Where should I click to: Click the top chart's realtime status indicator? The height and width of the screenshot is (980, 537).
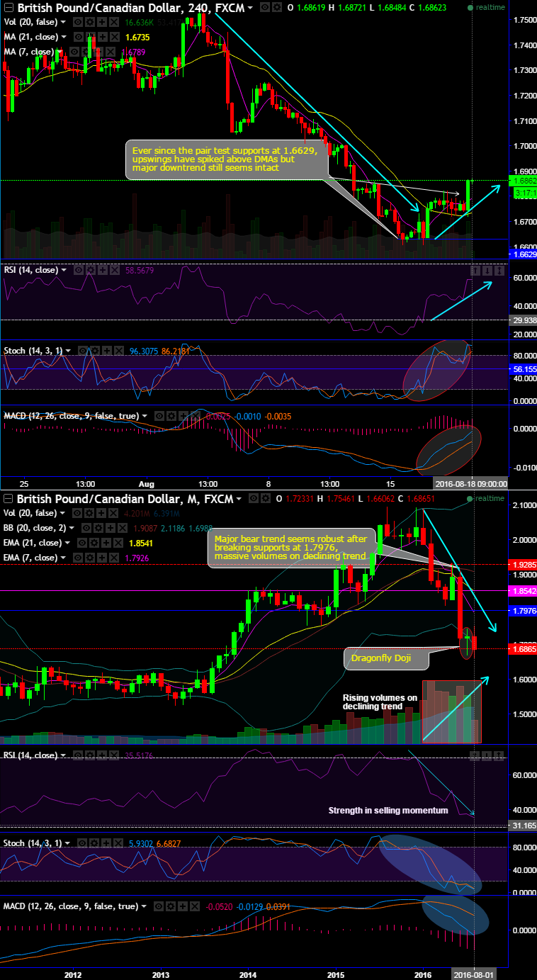[486, 7]
